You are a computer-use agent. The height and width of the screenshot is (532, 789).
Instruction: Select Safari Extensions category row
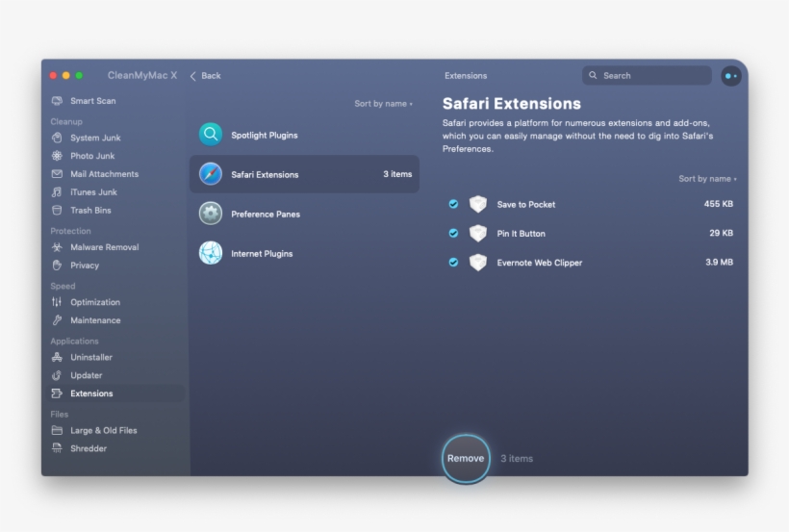pyautogui.click(x=304, y=174)
